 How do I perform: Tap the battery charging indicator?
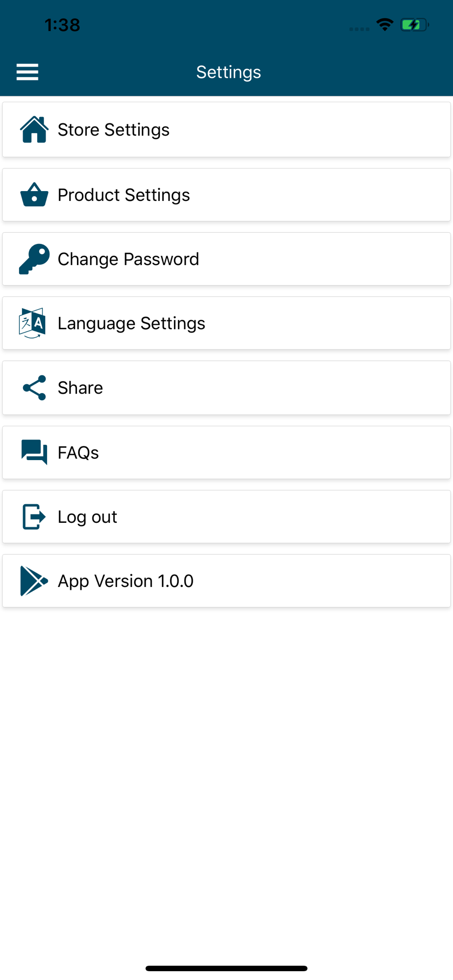(414, 24)
